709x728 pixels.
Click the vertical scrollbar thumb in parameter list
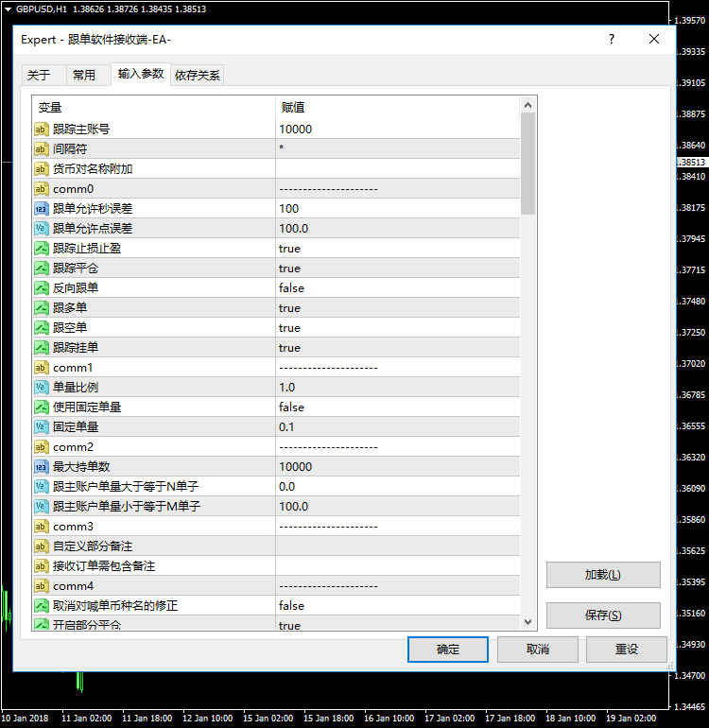coord(527,163)
